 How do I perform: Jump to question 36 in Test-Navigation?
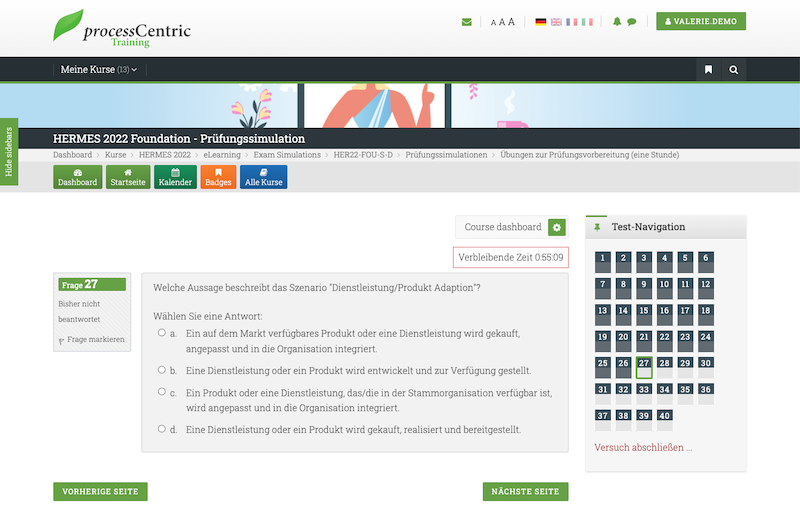[706, 394]
